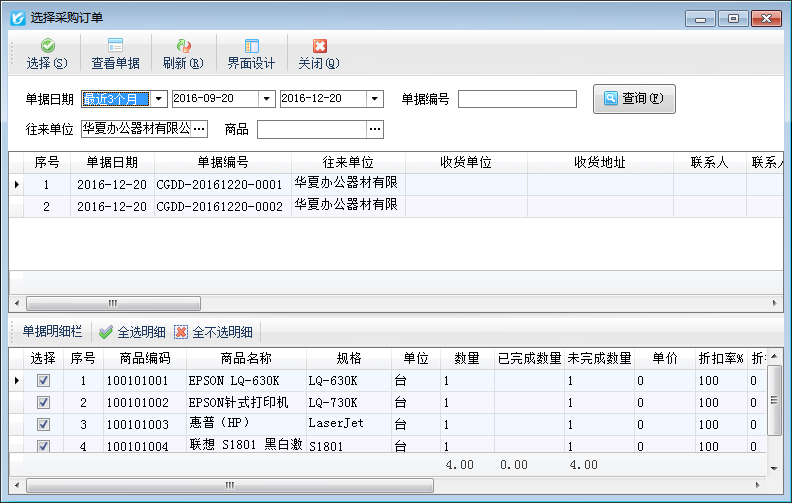
Task: Toggle checkbox for 惠普 (HP) LaserJet row
Action: pyautogui.click(x=43, y=424)
